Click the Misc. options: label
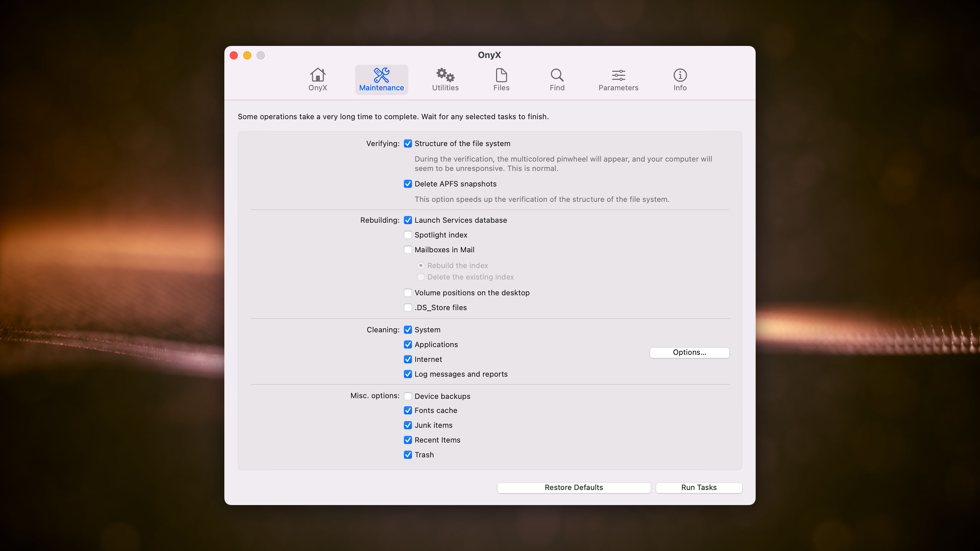 (x=375, y=396)
